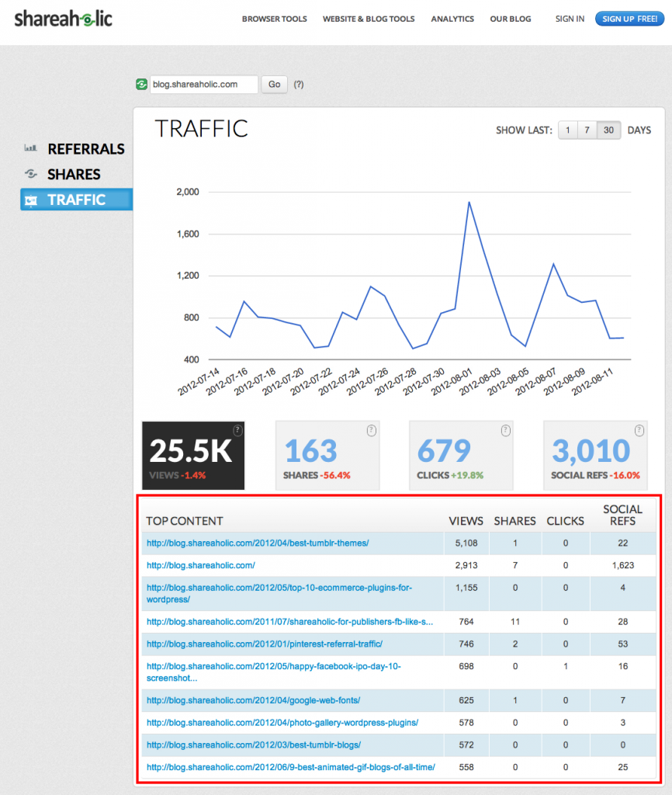Screen dimensions: 672x795
Task: Show last 30 days of traffic
Action: (608, 130)
